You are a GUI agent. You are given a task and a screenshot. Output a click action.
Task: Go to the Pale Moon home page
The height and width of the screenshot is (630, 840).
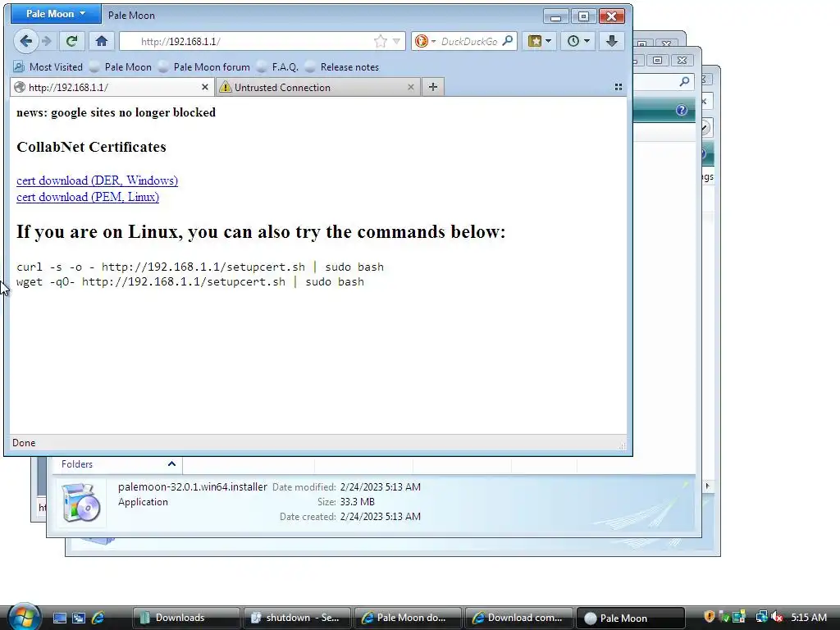coord(102,41)
